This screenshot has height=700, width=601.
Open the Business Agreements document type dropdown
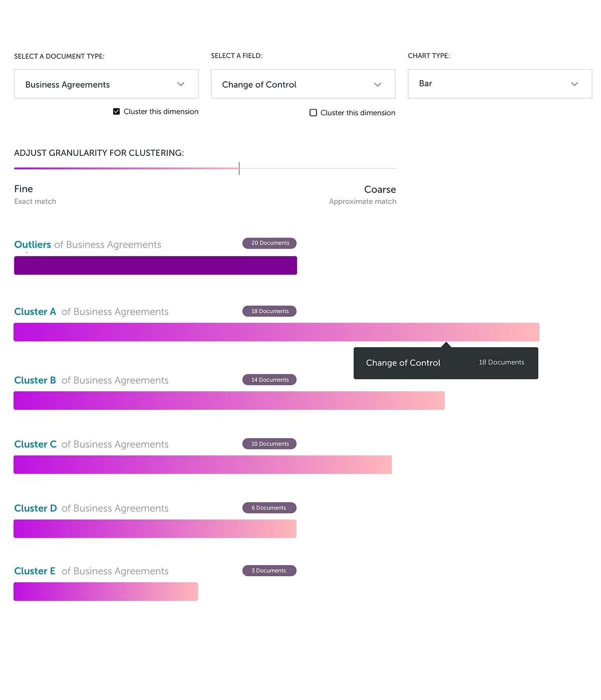106,84
